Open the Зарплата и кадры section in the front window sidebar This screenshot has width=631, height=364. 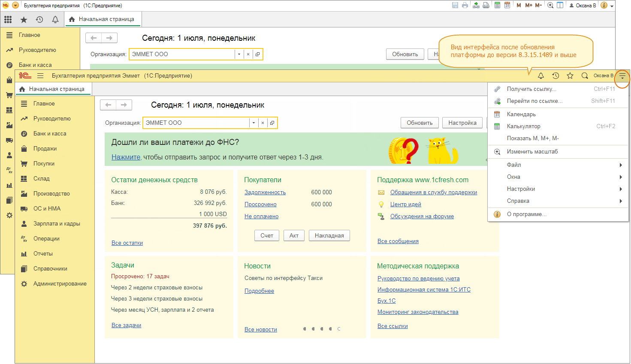coord(55,224)
